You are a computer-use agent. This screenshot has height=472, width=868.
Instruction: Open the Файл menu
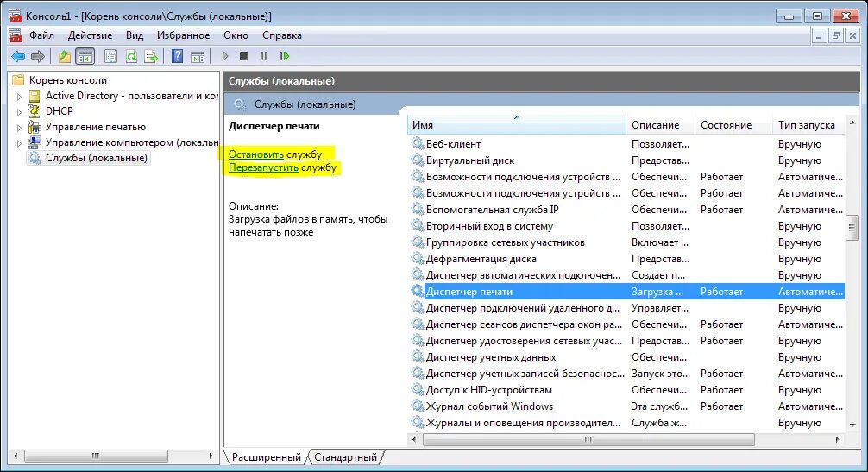point(41,35)
